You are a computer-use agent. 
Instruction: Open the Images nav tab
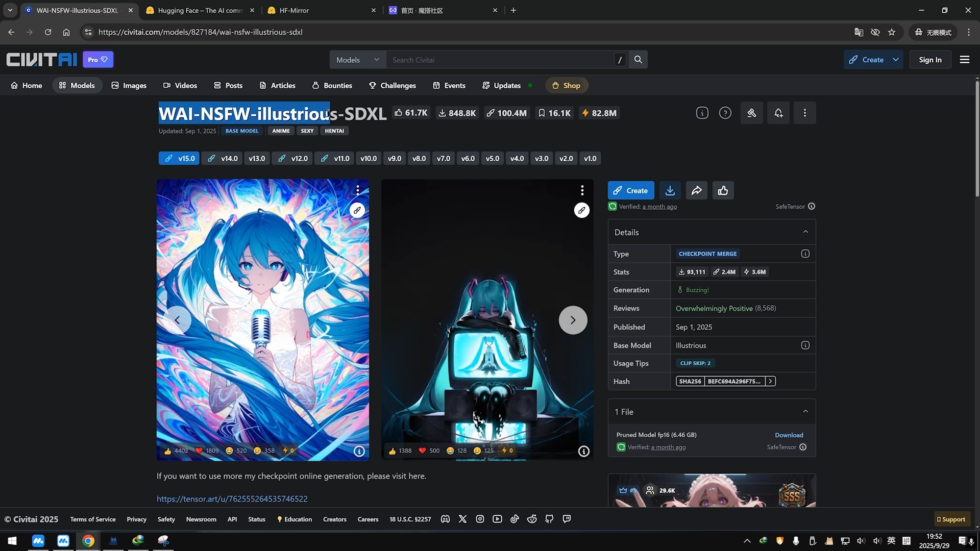point(129,86)
